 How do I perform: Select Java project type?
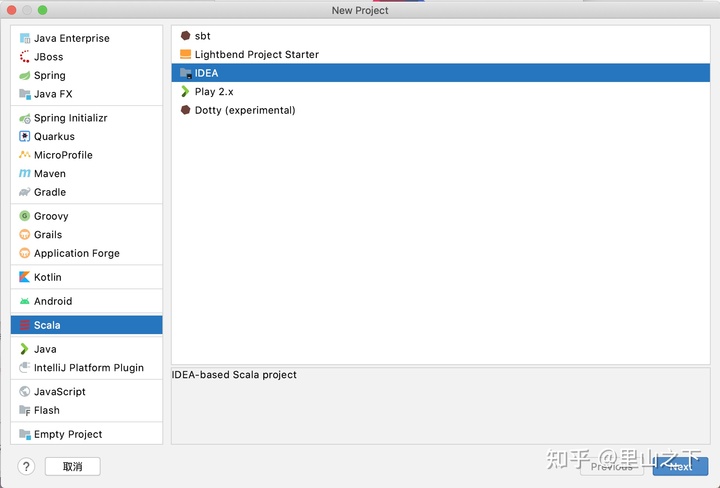pyautogui.click(x=86, y=349)
